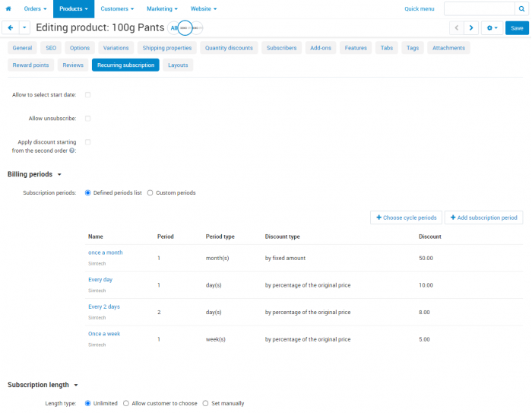Click the Discount type column header
532x413 pixels.
282,237
